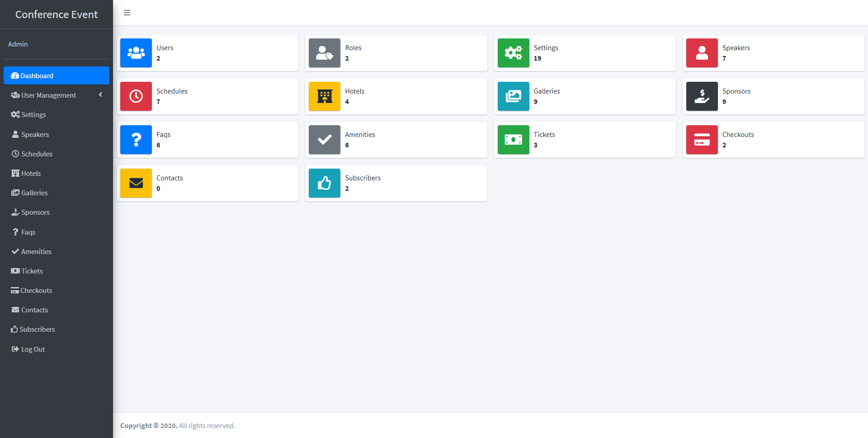Click the Users card label
This screenshot has width=868, height=438.
[165, 47]
